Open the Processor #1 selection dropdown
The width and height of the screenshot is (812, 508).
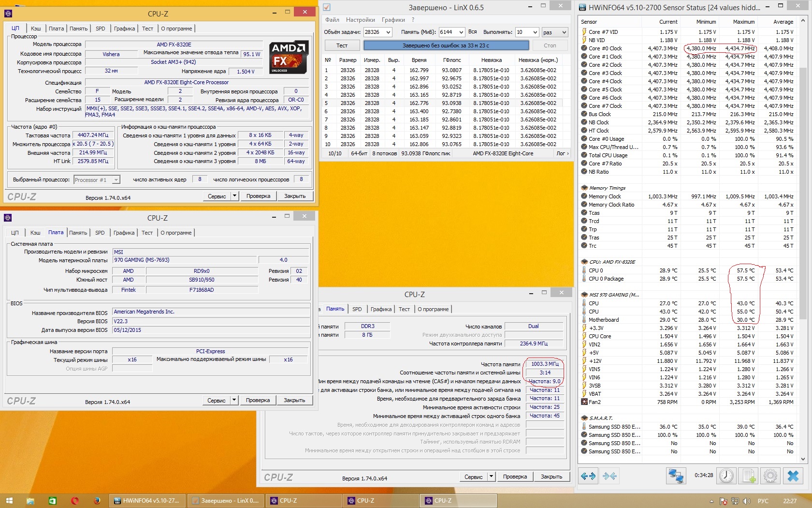point(116,180)
